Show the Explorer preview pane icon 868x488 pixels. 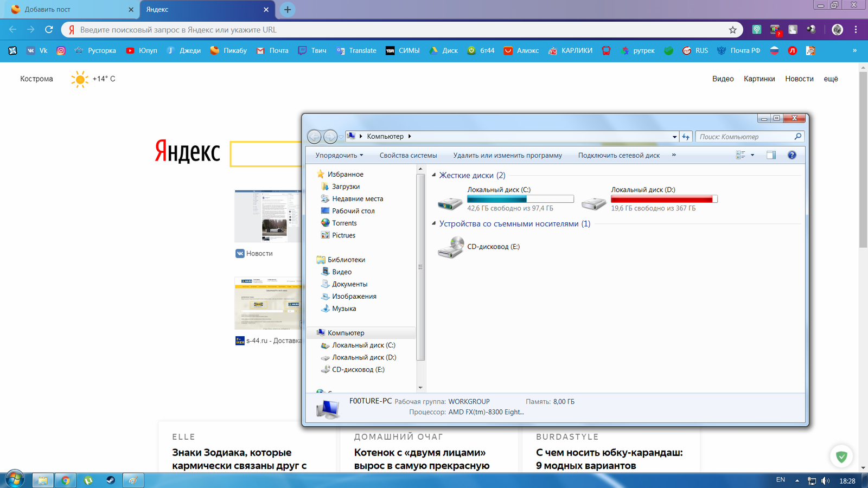click(771, 155)
